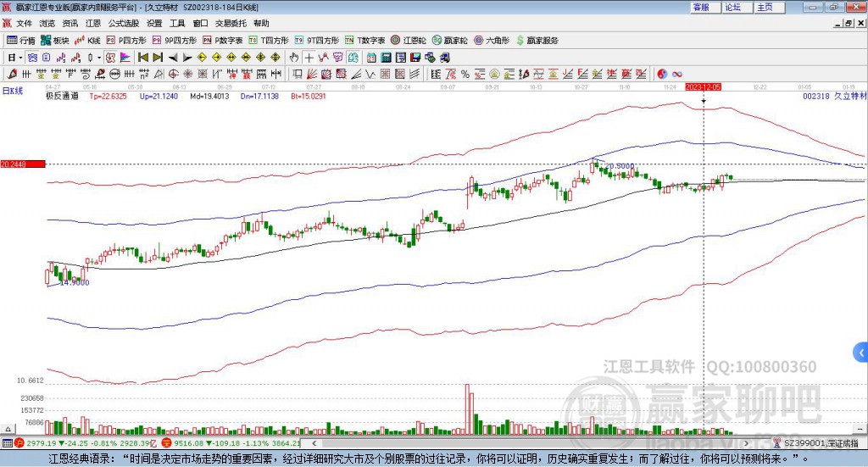This screenshot has width=868, height=467.
Task: Click the red 20.2448 price label
Action: coord(23,164)
